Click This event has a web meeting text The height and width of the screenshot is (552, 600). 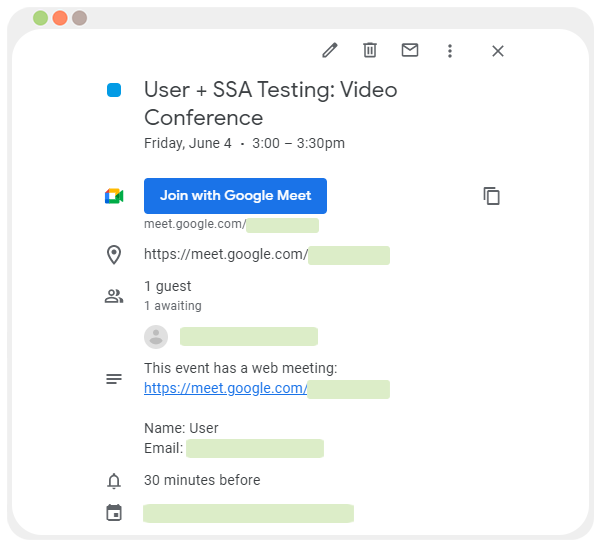pos(241,368)
